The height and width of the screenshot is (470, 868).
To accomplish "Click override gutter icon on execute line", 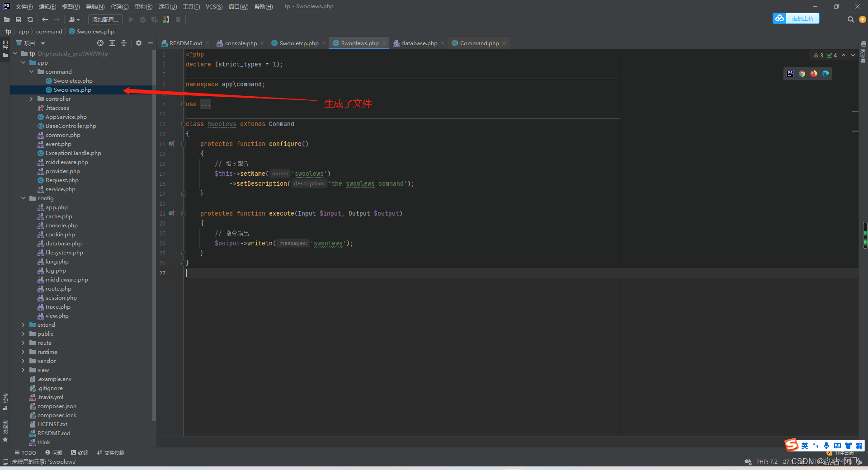I will (x=171, y=213).
